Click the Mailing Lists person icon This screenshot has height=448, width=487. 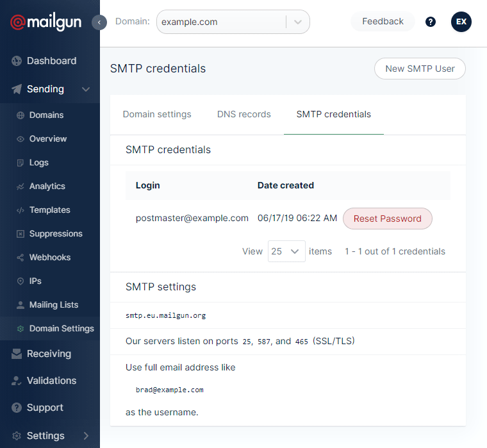[21, 305]
